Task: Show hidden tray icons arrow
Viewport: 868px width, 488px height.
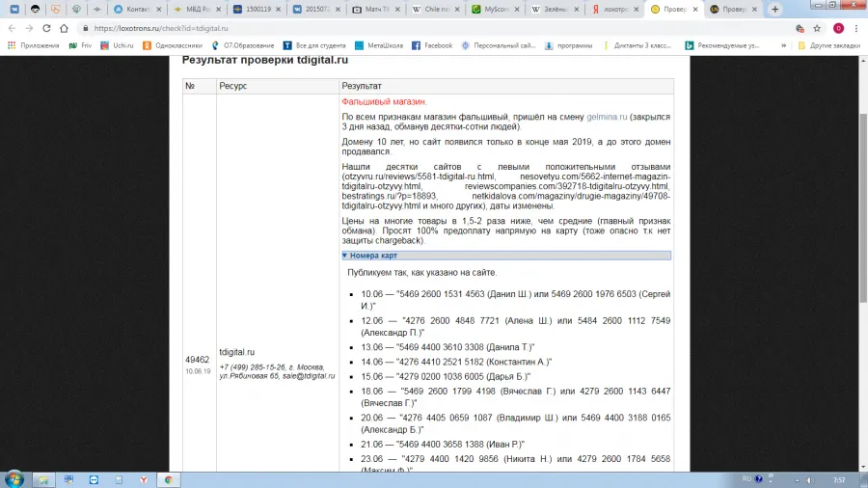Action: (798, 479)
